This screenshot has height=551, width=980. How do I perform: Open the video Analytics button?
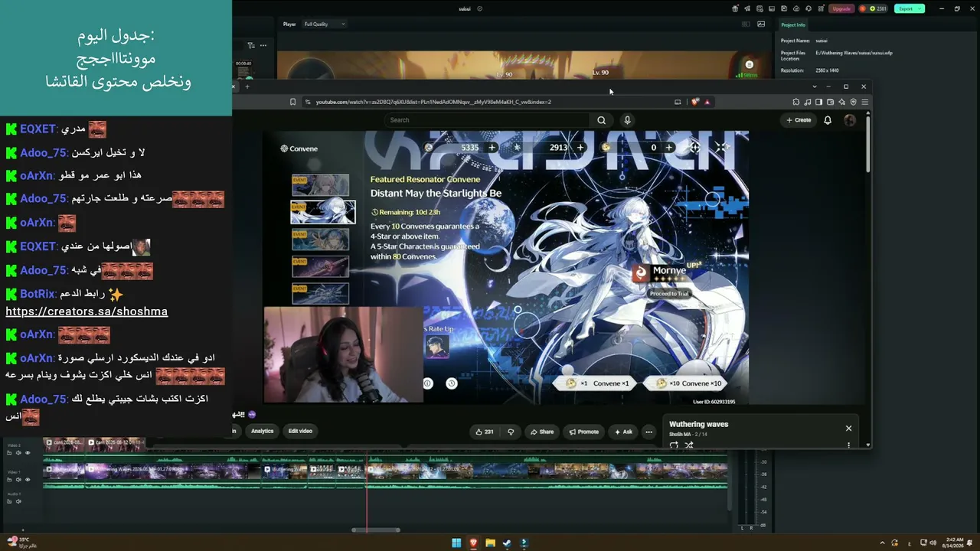click(x=262, y=431)
